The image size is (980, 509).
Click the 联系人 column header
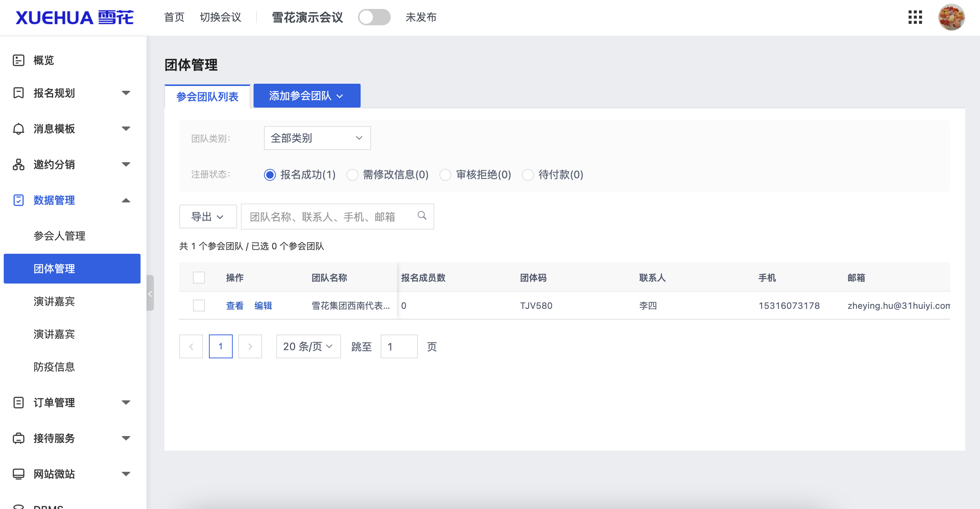tap(652, 278)
